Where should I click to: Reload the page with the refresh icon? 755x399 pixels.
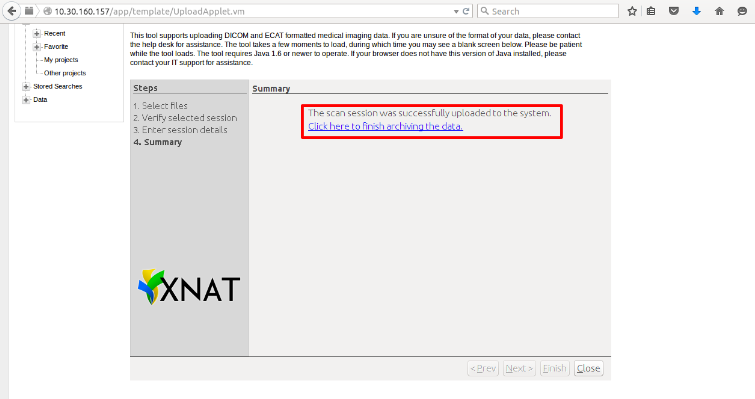[x=466, y=11]
